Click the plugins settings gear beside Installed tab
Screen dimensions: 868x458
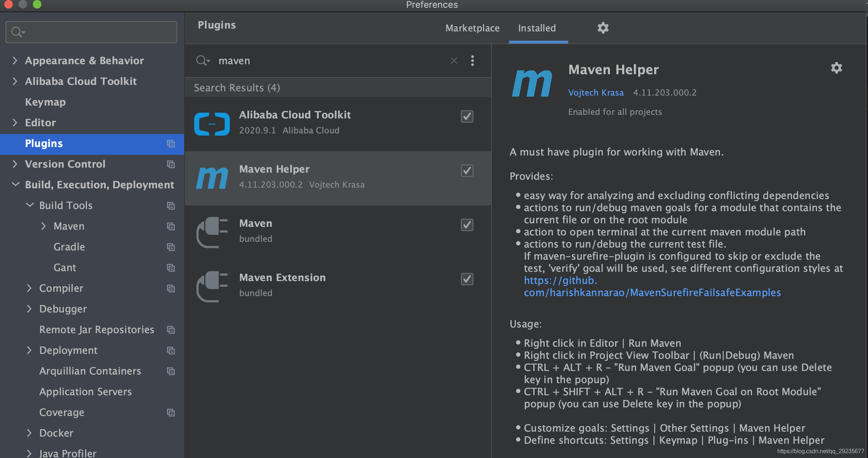click(x=603, y=28)
